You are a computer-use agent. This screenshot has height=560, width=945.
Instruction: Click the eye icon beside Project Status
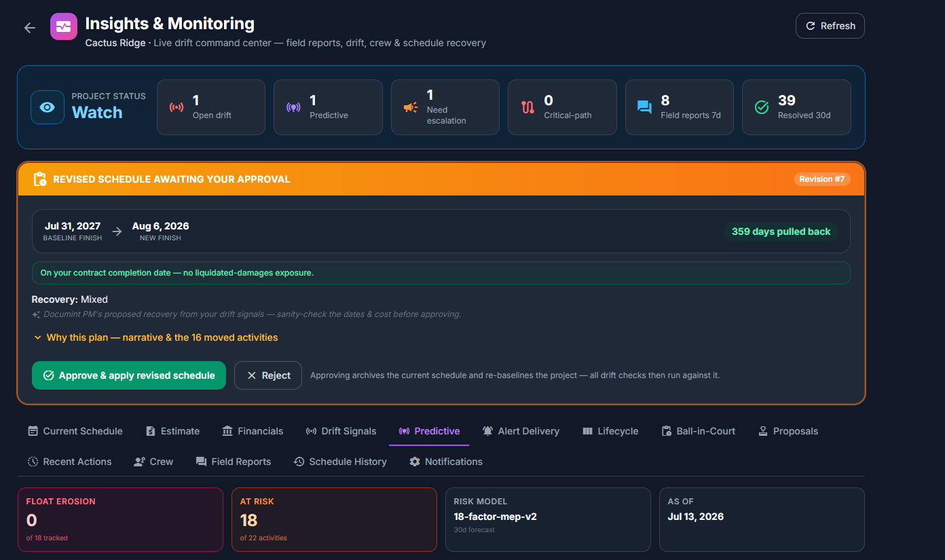pos(48,107)
